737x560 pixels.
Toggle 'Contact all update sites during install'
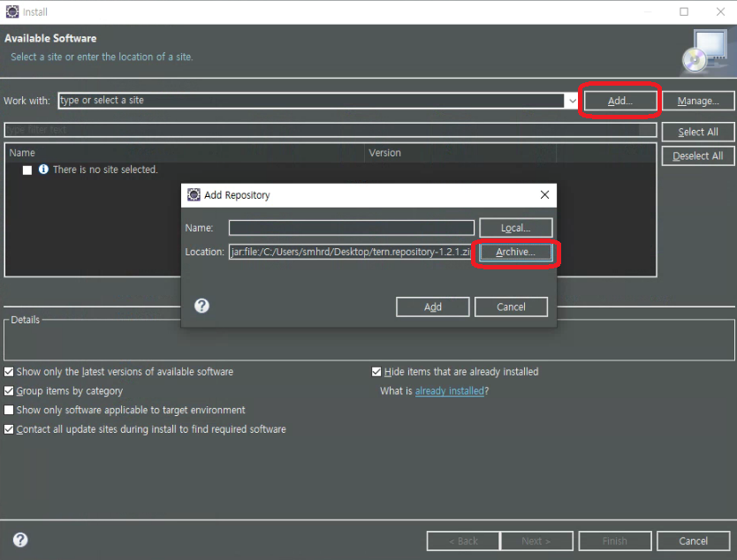pyautogui.click(x=9, y=430)
